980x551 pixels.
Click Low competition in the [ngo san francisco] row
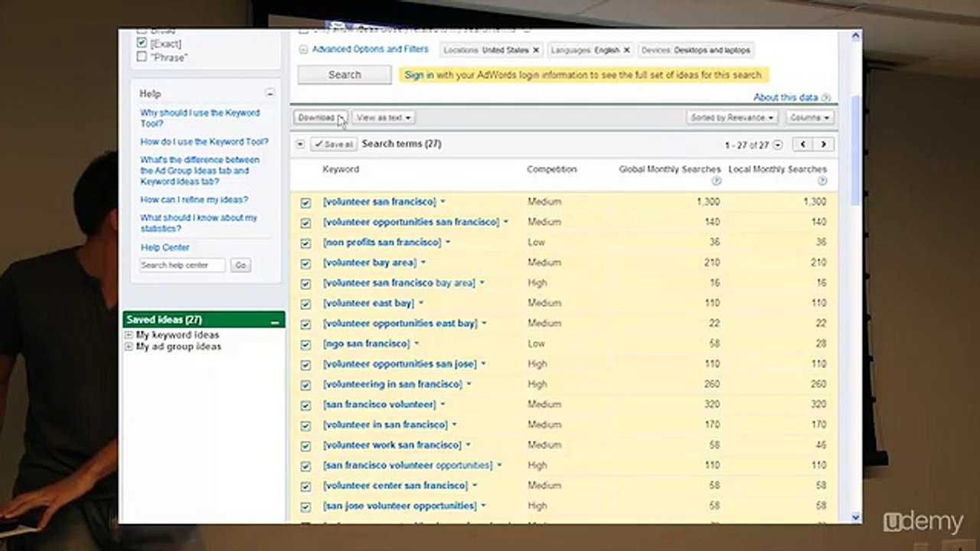pyautogui.click(x=536, y=344)
